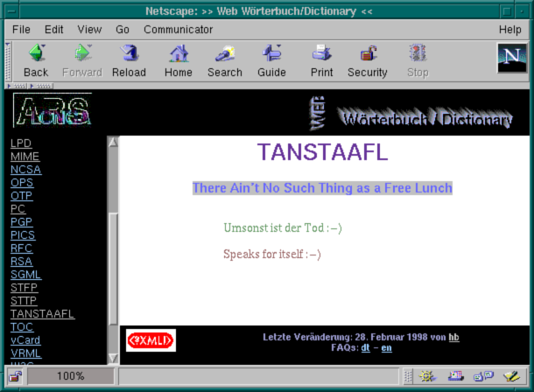Click the Back arrow toolbar icon
The height and width of the screenshot is (392, 534).
coord(36,53)
